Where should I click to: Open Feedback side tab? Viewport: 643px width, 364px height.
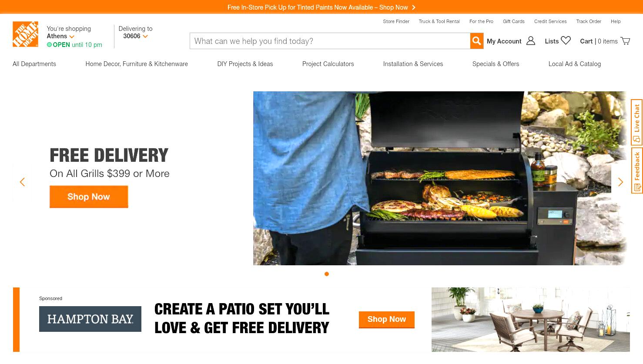pyautogui.click(x=636, y=170)
